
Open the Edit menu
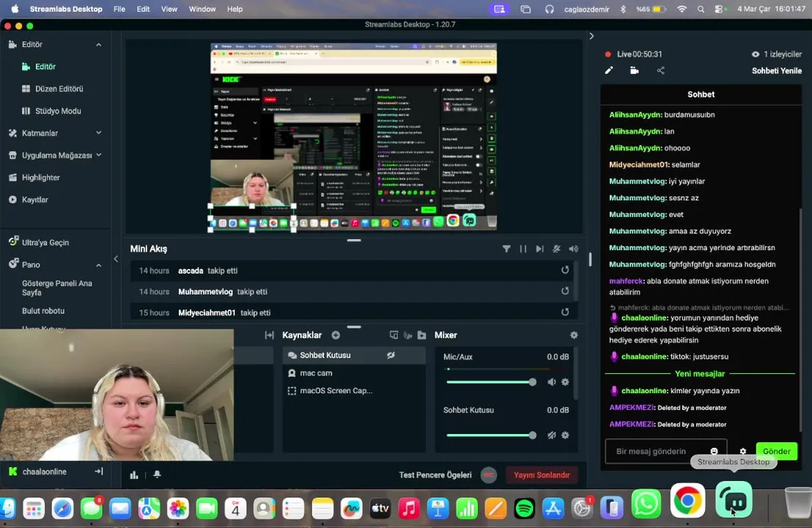click(143, 9)
